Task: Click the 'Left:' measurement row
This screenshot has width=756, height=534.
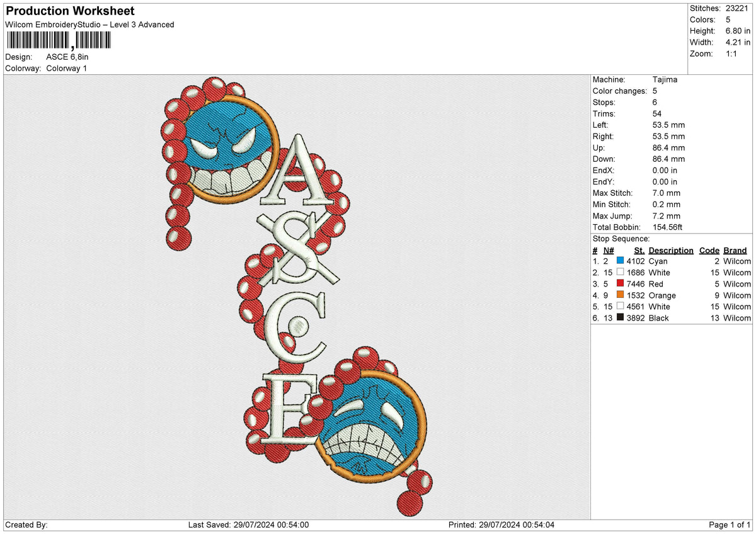Action: pyautogui.click(x=639, y=125)
